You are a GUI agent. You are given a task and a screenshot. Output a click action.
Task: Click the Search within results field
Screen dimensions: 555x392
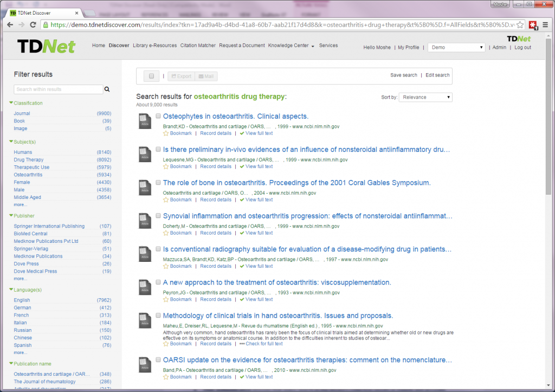tap(59, 89)
